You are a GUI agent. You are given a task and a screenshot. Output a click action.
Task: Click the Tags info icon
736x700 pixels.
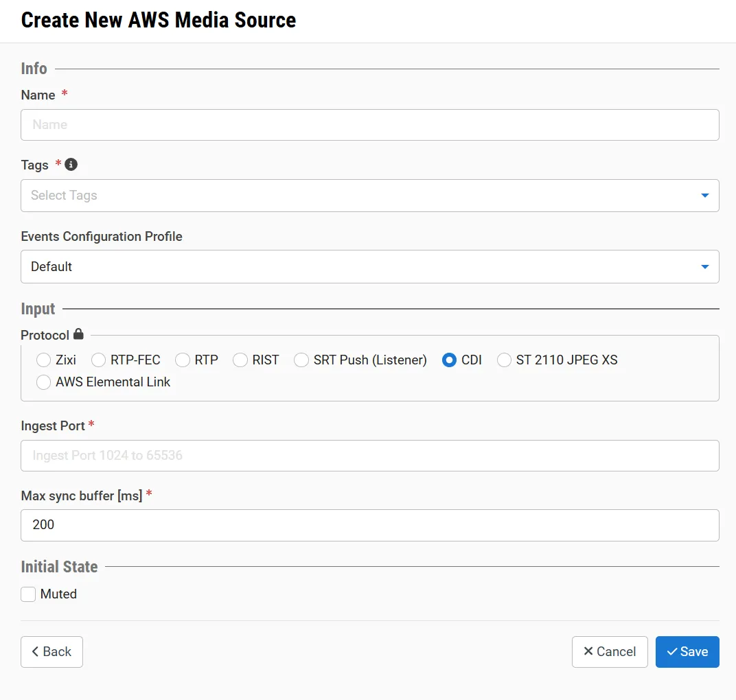point(71,165)
